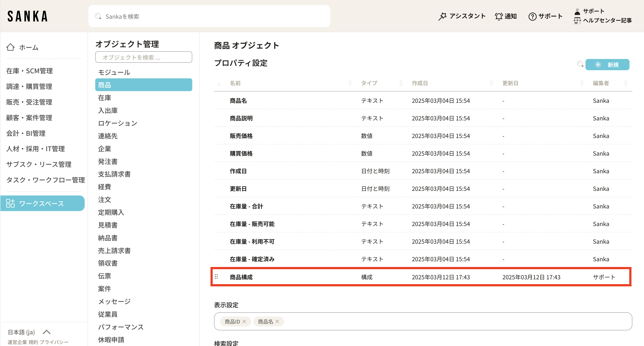This screenshot has width=644, height=346.
Task: Select 在庫 in the object list
Action: (104, 98)
